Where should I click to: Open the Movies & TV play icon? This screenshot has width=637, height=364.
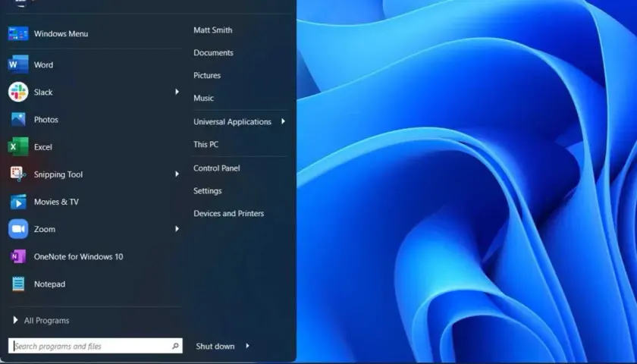[18, 202]
